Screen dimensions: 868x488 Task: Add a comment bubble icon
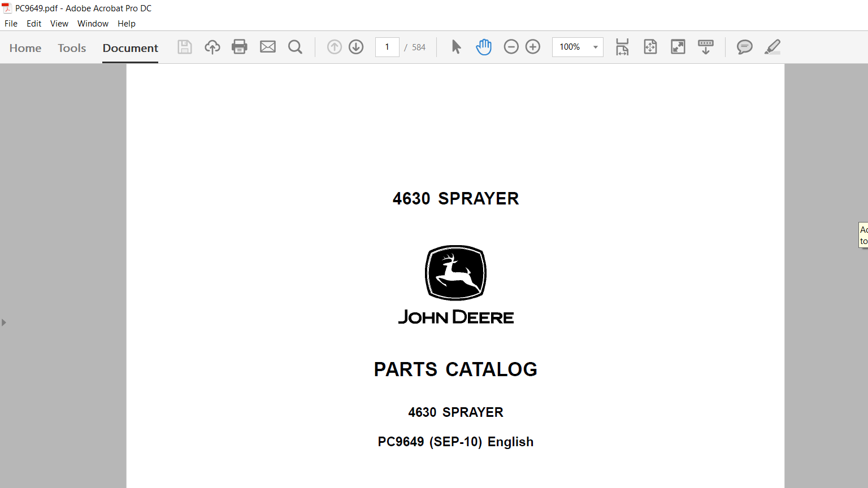click(745, 47)
